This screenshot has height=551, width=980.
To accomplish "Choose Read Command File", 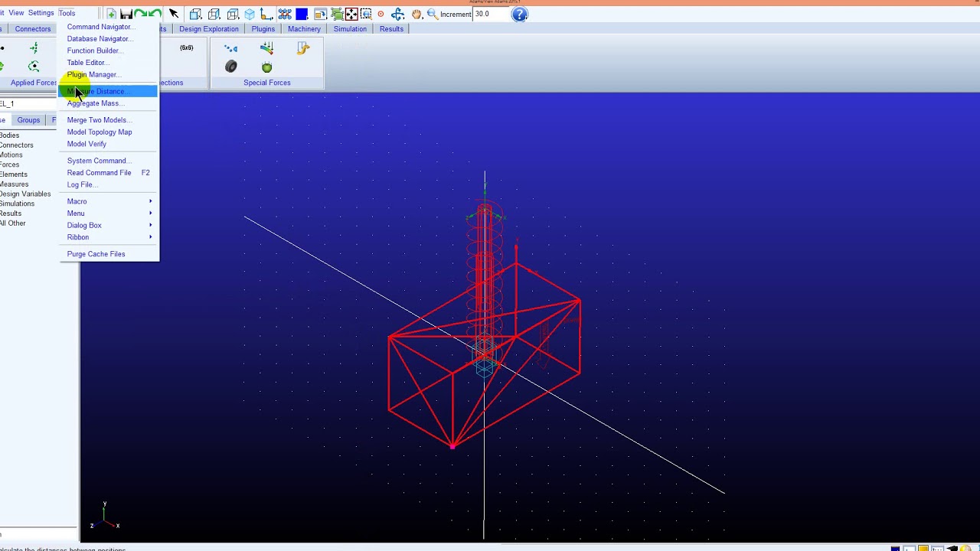I will click(x=108, y=173).
